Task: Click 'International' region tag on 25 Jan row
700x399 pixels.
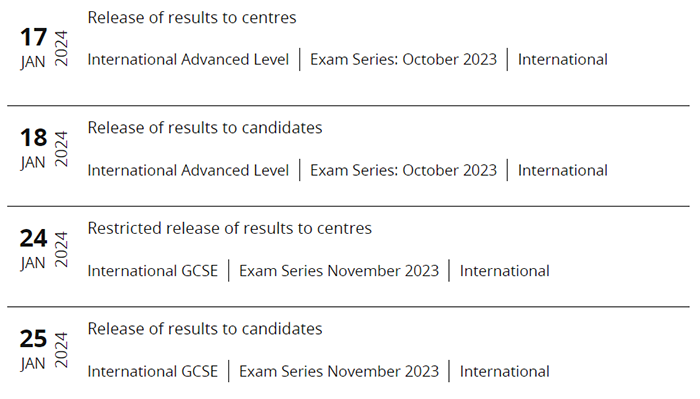Action: tap(504, 371)
